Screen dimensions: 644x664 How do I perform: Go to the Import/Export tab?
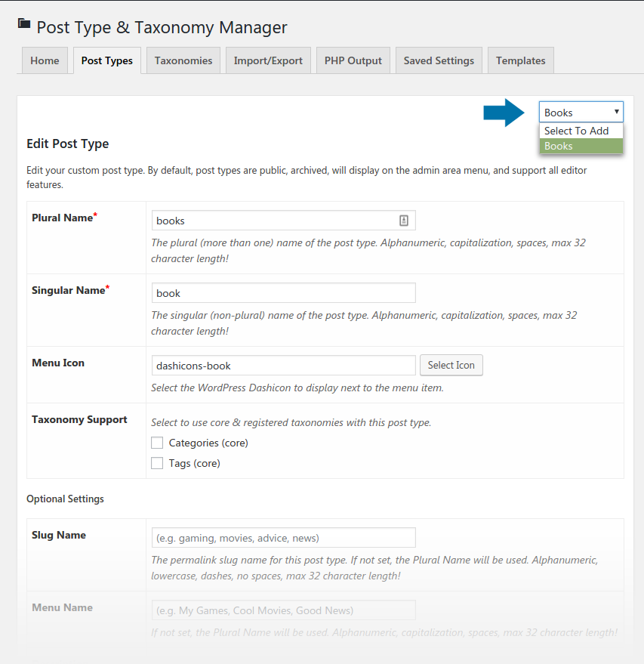(x=268, y=60)
